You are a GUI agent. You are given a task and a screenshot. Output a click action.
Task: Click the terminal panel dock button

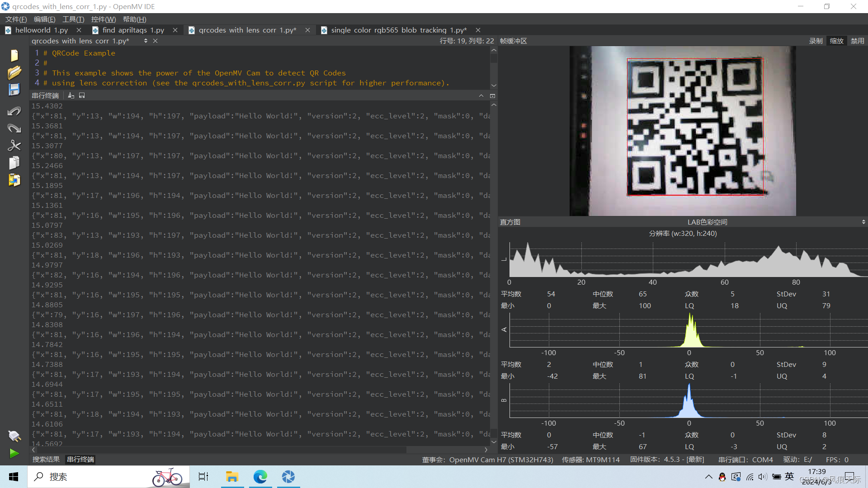click(x=493, y=96)
